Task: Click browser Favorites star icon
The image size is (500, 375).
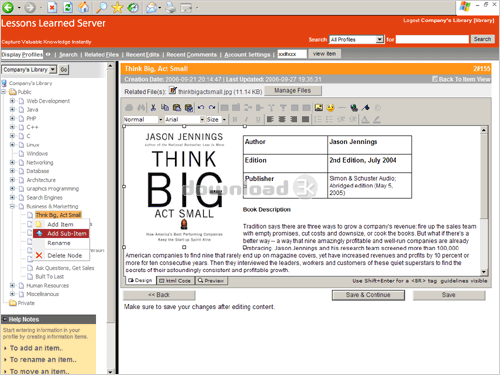Action: (x=117, y=7)
